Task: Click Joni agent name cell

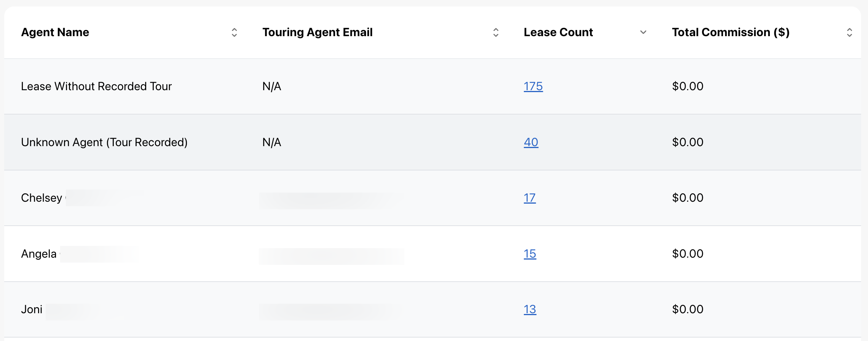Action: tap(32, 309)
